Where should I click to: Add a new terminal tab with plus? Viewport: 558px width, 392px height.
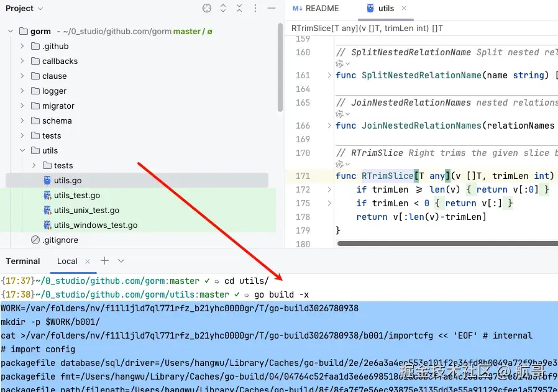(104, 261)
